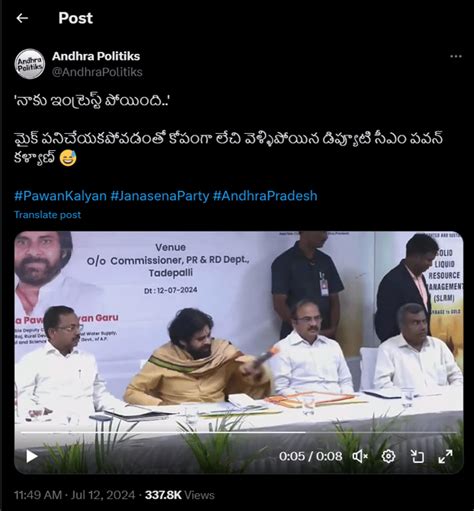This screenshot has width=474, height=511.
Task: Play the video
Action: coord(32,456)
